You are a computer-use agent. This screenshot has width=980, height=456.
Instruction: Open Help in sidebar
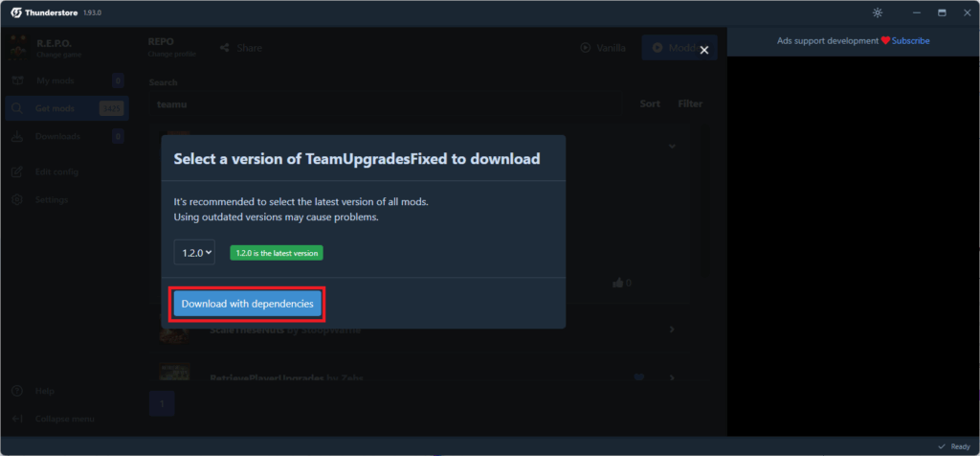click(x=67, y=391)
